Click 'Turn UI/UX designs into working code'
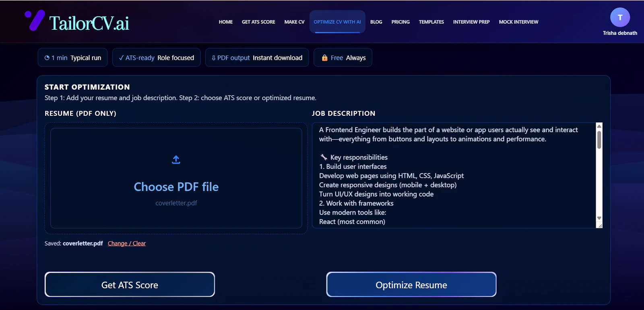The image size is (644, 310). [376, 194]
